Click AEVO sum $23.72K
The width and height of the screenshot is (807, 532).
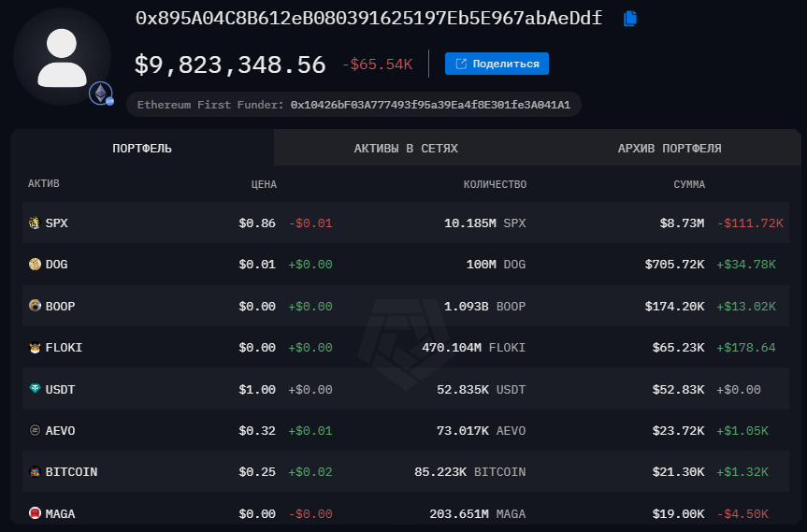[x=678, y=431]
